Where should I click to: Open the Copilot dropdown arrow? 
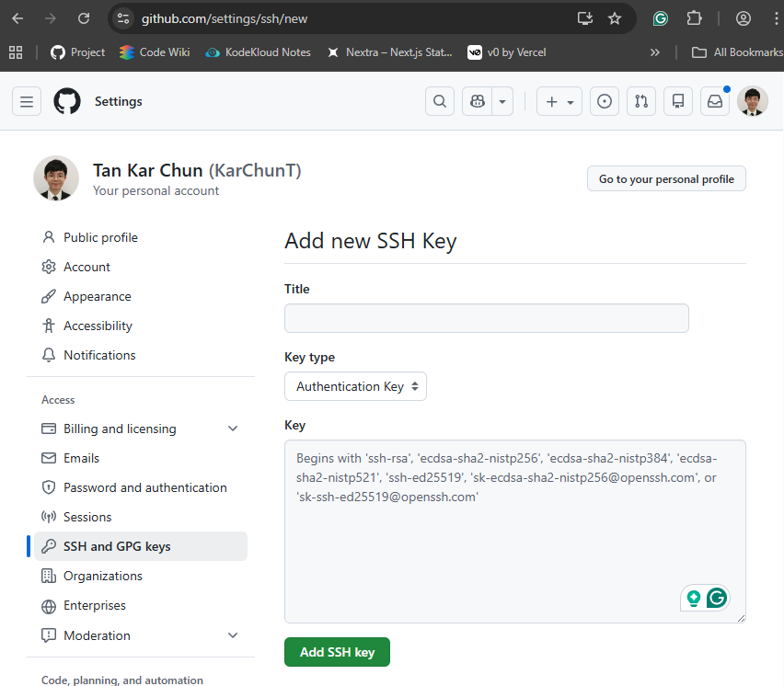tap(502, 101)
